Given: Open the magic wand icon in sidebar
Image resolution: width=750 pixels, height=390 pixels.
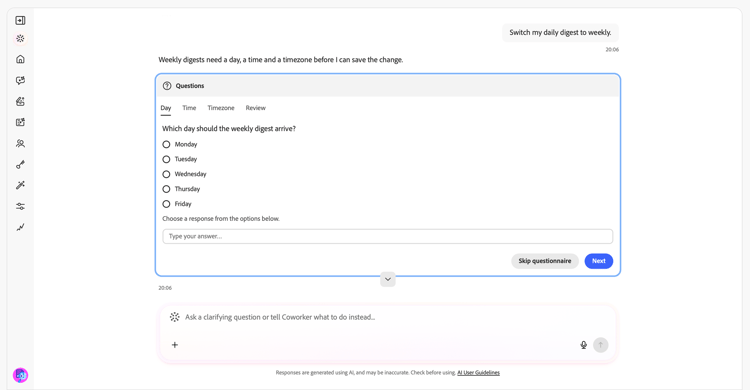Looking at the screenshot, I should 20,185.
